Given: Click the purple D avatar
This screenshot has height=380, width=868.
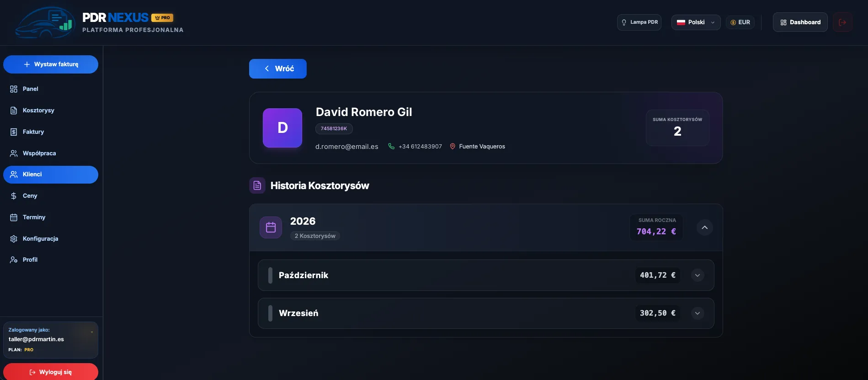Looking at the screenshot, I should click(x=282, y=128).
